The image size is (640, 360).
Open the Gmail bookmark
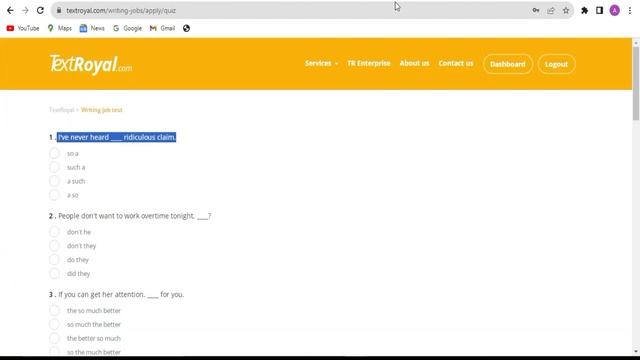pos(162,28)
